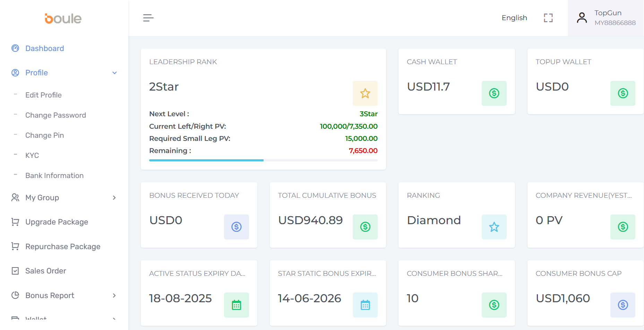
Task: Click the Topup Wallet dollar icon
Action: (x=622, y=93)
